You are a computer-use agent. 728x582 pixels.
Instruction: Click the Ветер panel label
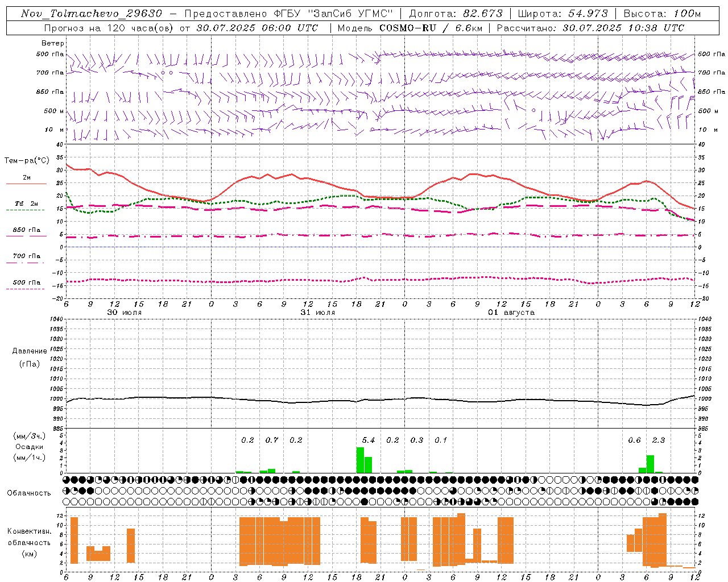pos(53,43)
